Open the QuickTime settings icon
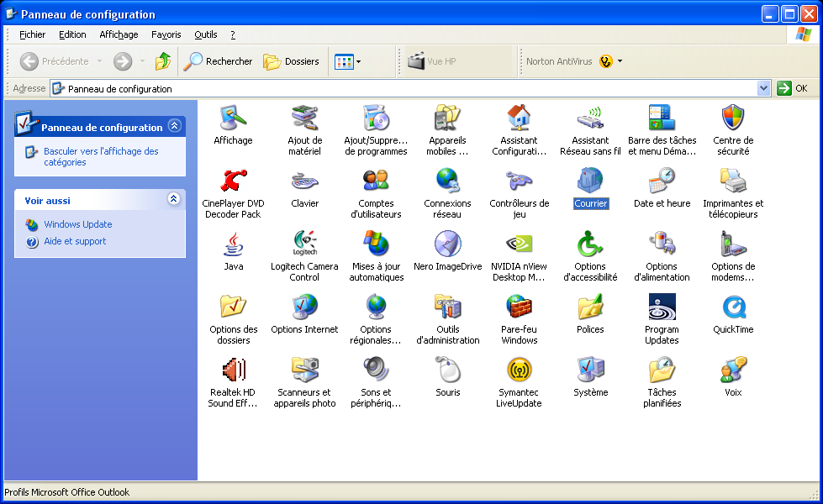Viewport: 823px width, 504px height. 733,307
